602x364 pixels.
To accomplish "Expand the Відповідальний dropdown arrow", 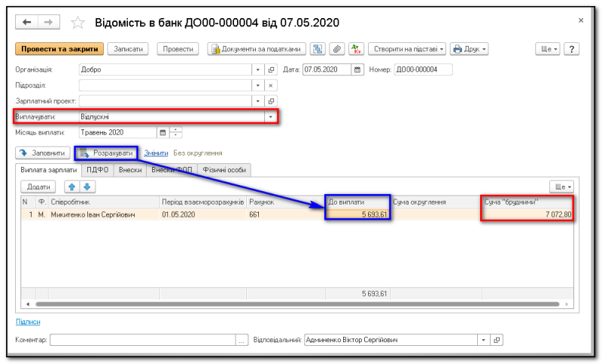I will point(484,340).
